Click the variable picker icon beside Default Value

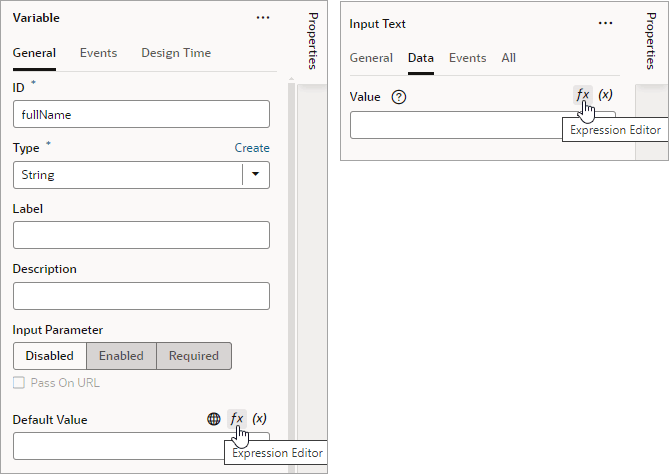(x=259, y=419)
